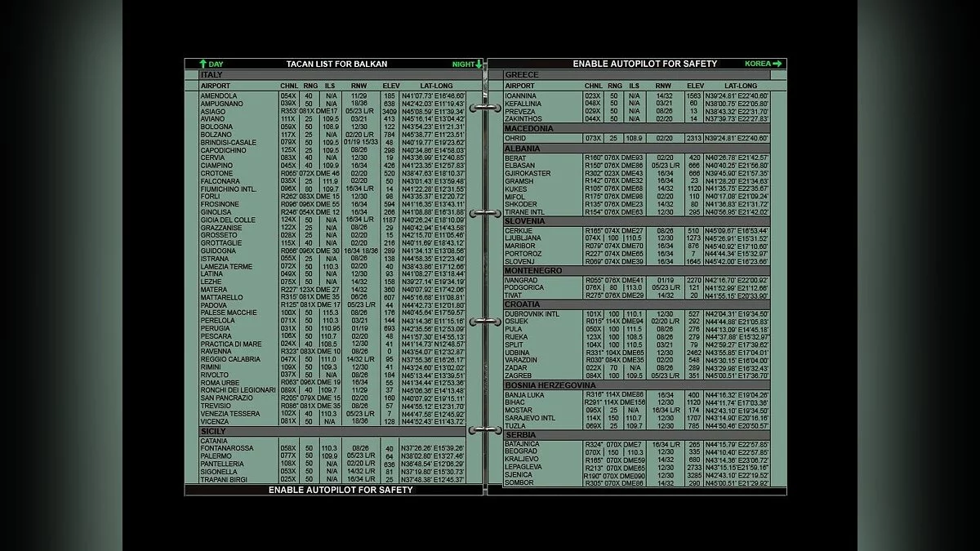The width and height of the screenshot is (980, 551).
Task: Click the SERBIA section header
Action: [x=520, y=435]
